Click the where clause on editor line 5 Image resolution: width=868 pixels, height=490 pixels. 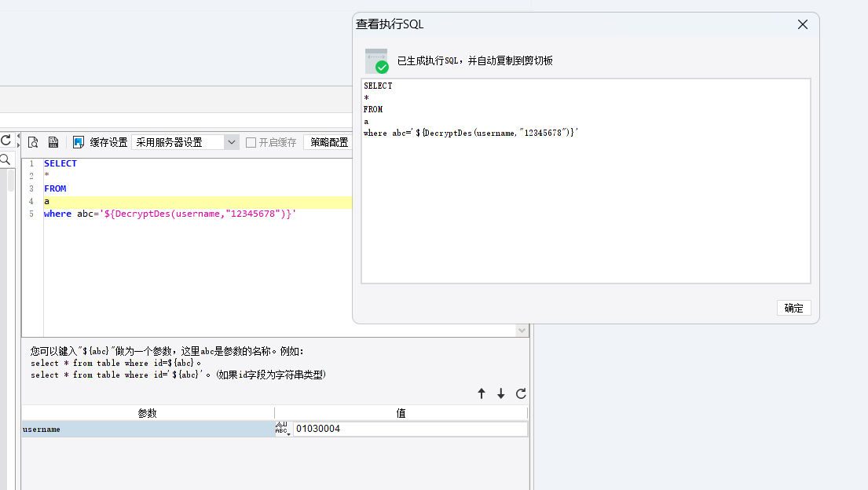pyautogui.click(x=170, y=214)
